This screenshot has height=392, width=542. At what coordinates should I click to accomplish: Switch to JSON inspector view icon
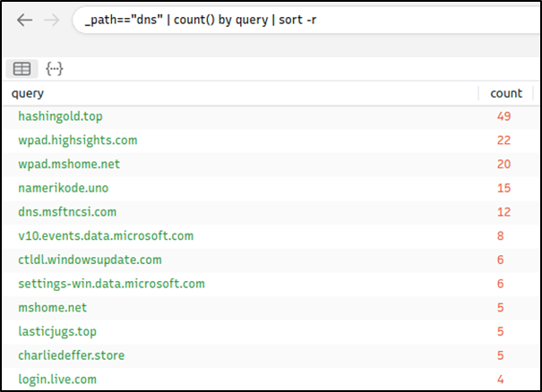click(55, 69)
